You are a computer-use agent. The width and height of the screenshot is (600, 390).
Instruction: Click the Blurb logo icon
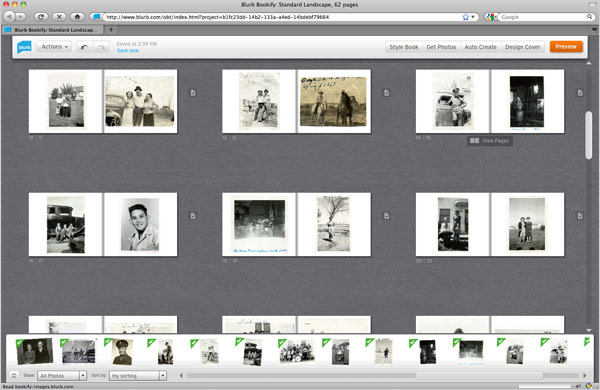point(24,47)
